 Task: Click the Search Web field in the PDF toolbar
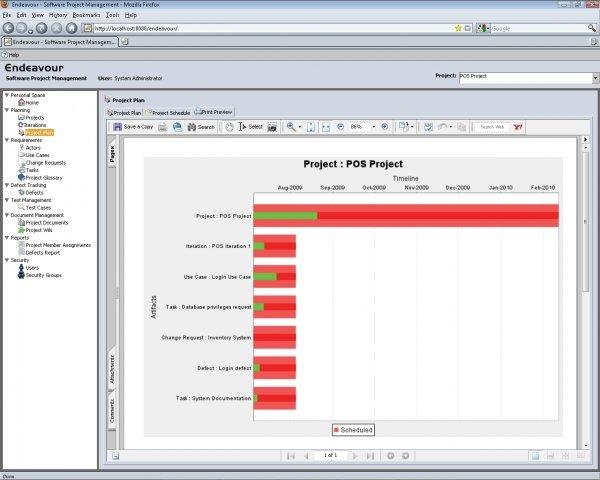[492, 127]
